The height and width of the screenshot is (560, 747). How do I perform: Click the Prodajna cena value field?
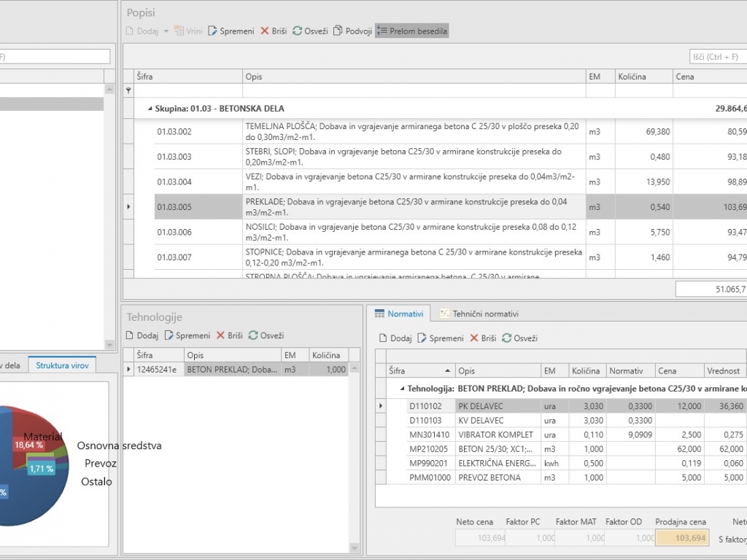pyautogui.click(x=682, y=538)
